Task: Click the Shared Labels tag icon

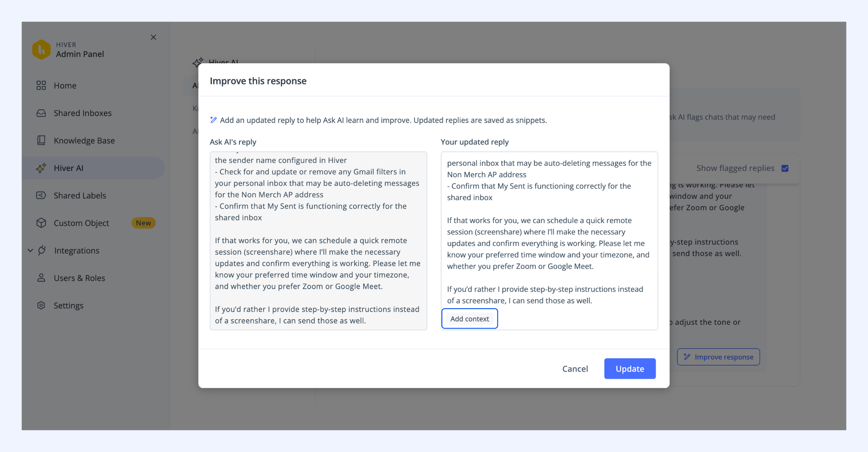Action: pos(41,195)
